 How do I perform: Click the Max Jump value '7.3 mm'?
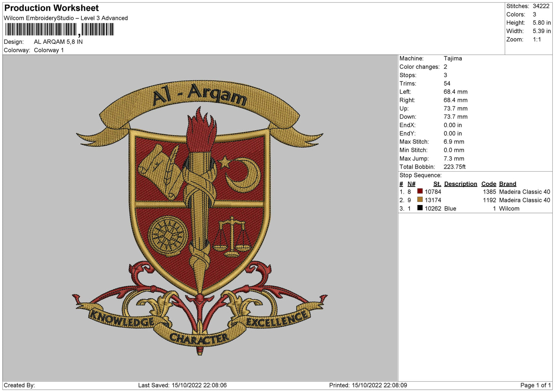tap(454, 159)
